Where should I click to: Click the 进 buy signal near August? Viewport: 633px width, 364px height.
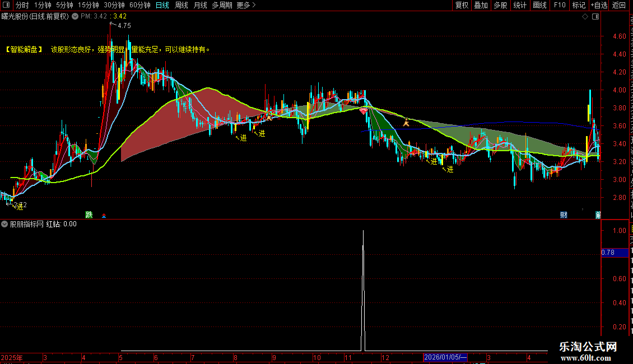pyautogui.click(x=244, y=138)
